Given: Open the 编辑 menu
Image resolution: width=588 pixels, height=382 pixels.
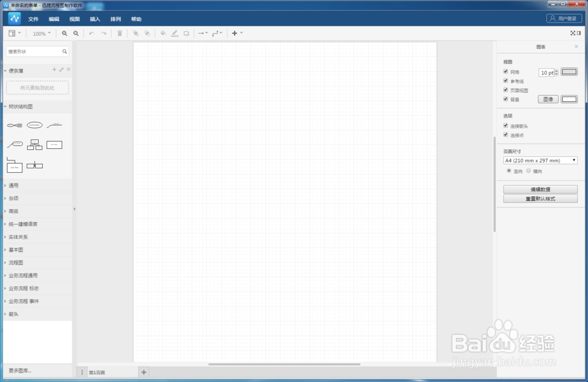Looking at the screenshot, I should (54, 19).
